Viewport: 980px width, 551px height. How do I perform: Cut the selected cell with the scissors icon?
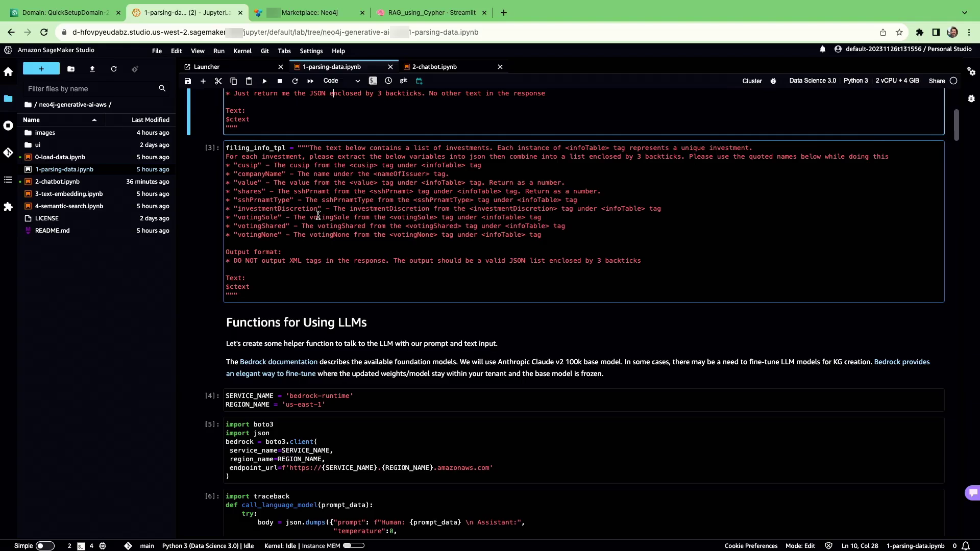click(x=218, y=81)
